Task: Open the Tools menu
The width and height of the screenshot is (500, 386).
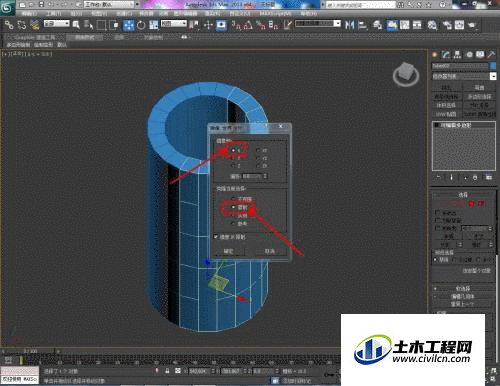Action: click(54, 14)
